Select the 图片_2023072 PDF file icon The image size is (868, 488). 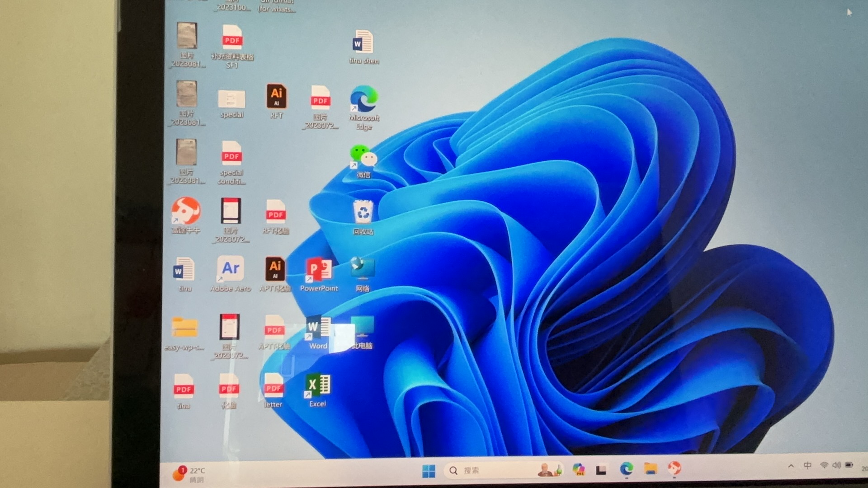[x=320, y=108]
